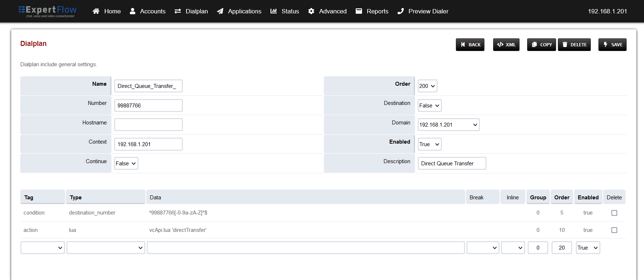This screenshot has height=280, width=644.
Task: Click the Dialplan arrows icon
Action: tap(178, 11)
